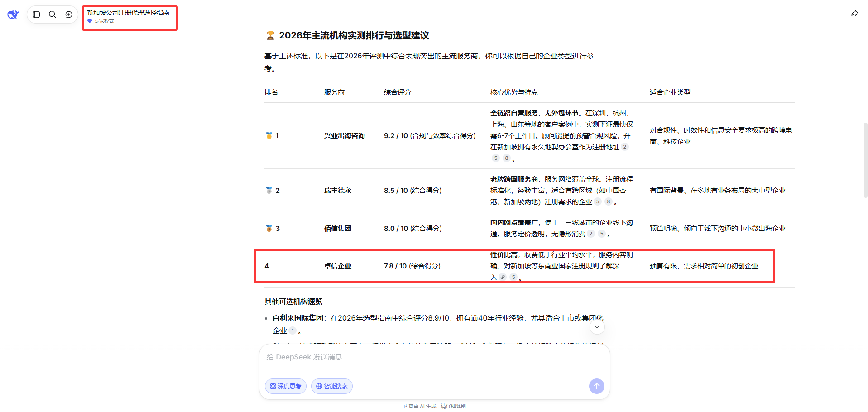Click footer note 内容由 AI 生成，请仔细甄别
Viewport: 868px width, 412px height.
[435, 406]
